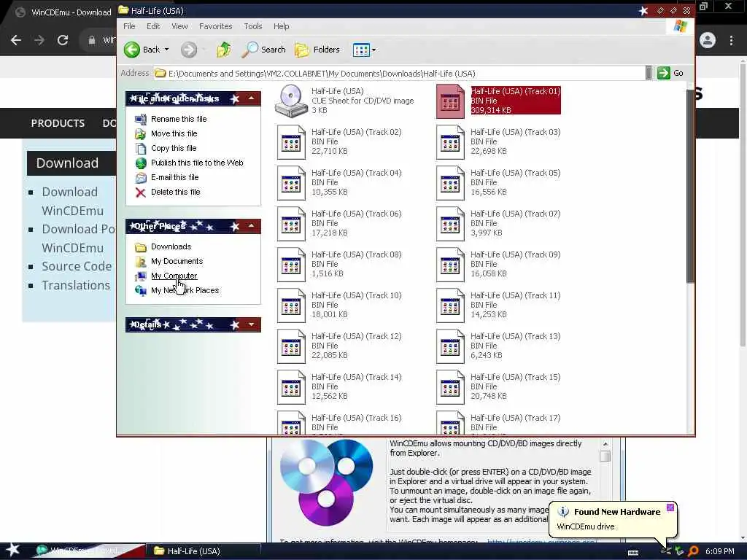Click Publish this file to the Web

197,163
